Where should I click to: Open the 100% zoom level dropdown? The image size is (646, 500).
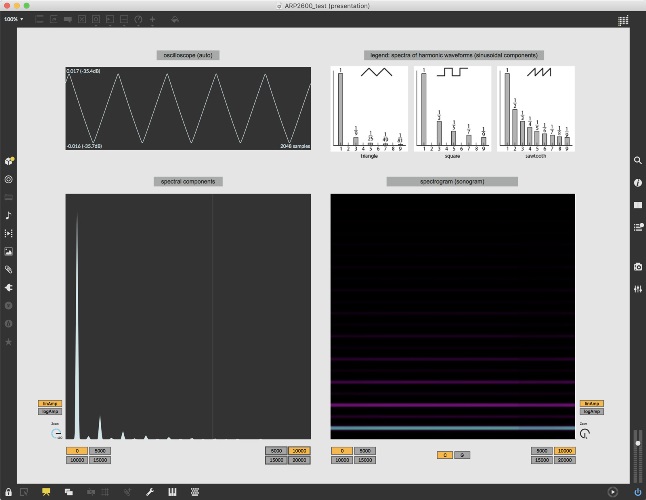tap(14, 19)
